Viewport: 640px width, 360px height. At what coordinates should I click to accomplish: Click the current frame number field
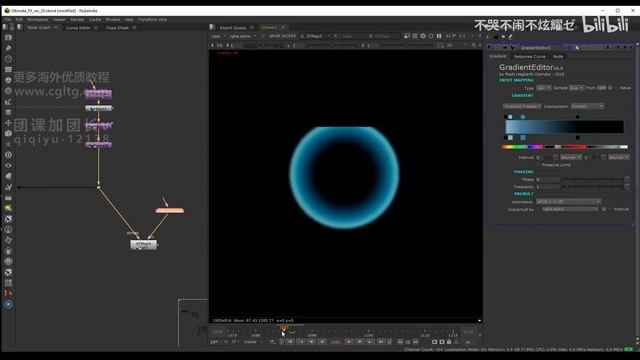point(335,342)
